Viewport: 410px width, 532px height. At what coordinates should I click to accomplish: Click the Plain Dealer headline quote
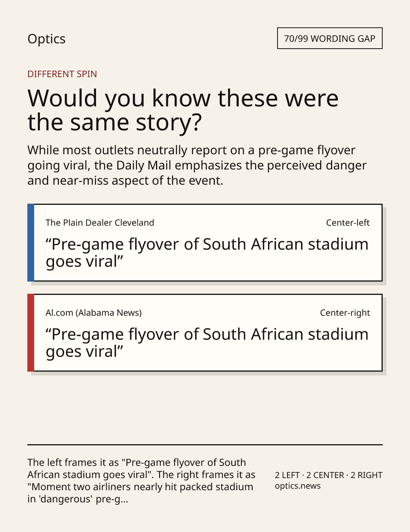(x=207, y=253)
